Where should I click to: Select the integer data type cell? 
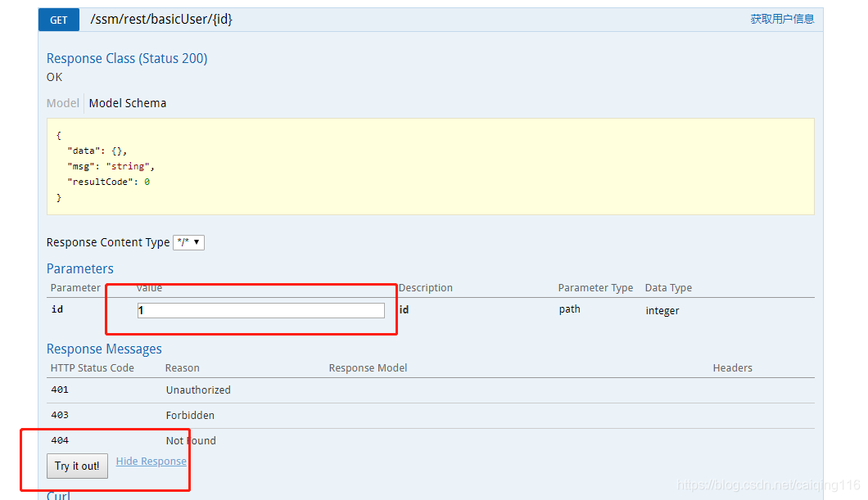pyautogui.click(x=662, y=311)
